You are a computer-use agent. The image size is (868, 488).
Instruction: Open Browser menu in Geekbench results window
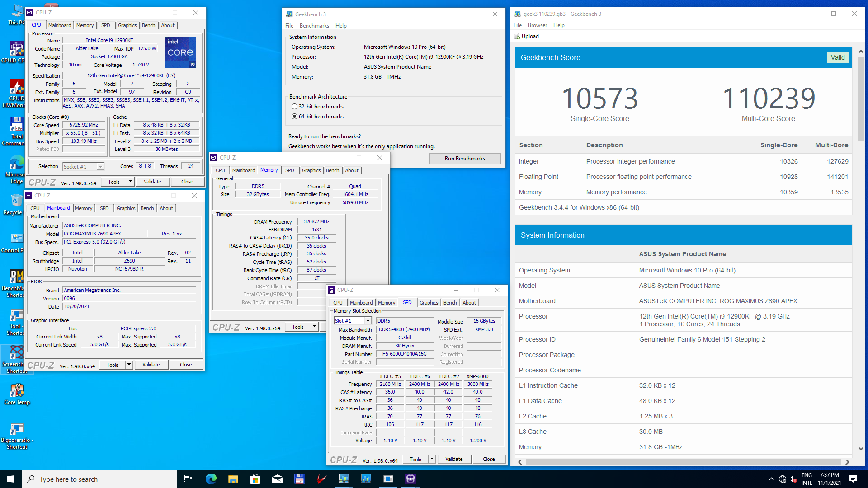coord(537,25)
